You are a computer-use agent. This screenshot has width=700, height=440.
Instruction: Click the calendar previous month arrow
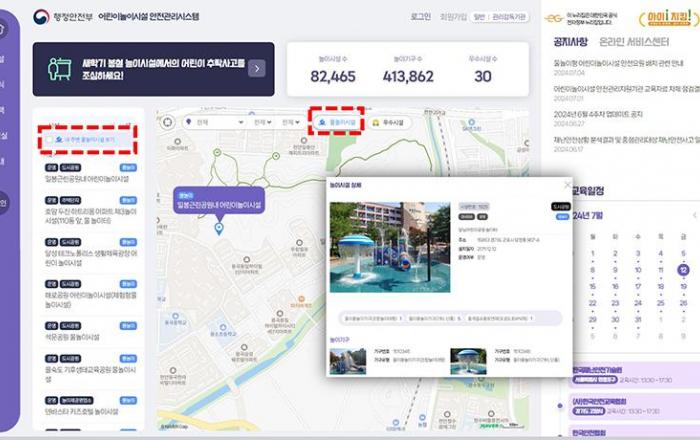click(x=695, y=216)
